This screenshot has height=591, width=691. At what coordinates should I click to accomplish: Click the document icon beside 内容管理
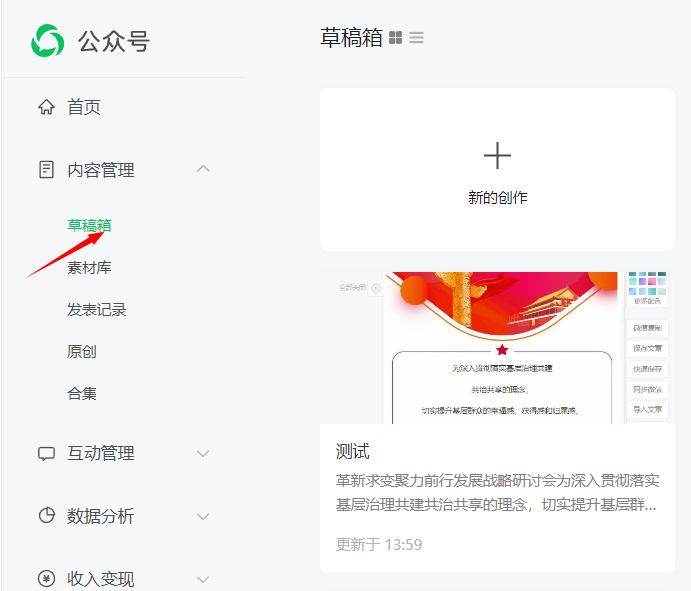pos(46,170)
